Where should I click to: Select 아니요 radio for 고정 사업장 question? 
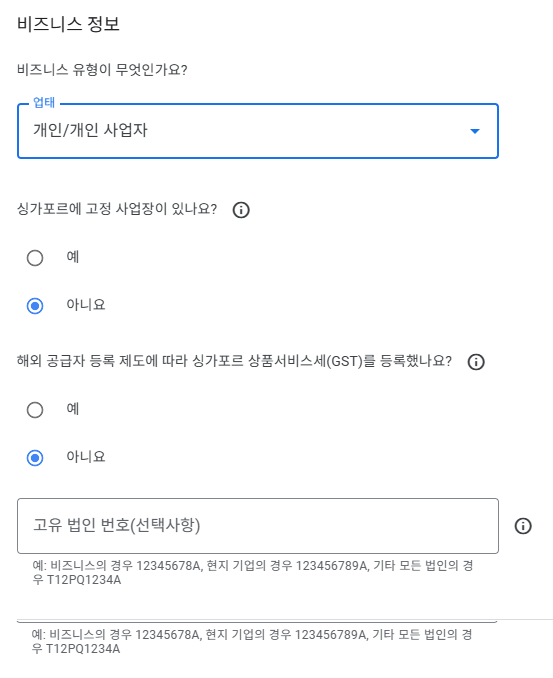coord(35,306)
